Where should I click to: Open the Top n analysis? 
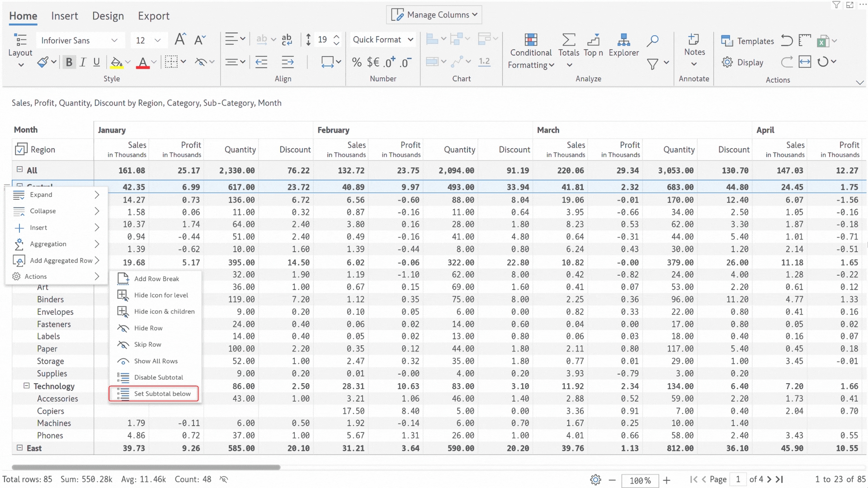click(593, 45)
